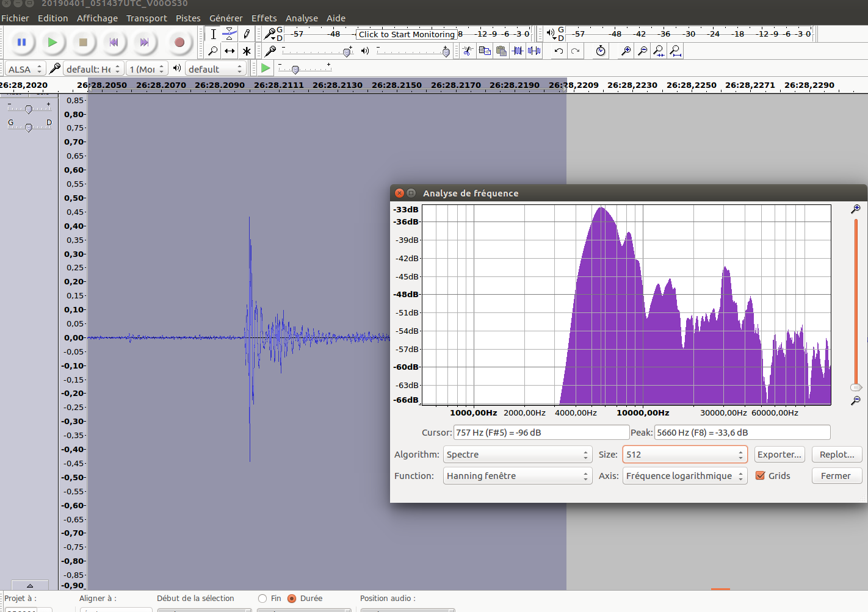Click the Exporter... button
Image resolution: width=868 pixels, height=612 pixels.
[779, 455]
